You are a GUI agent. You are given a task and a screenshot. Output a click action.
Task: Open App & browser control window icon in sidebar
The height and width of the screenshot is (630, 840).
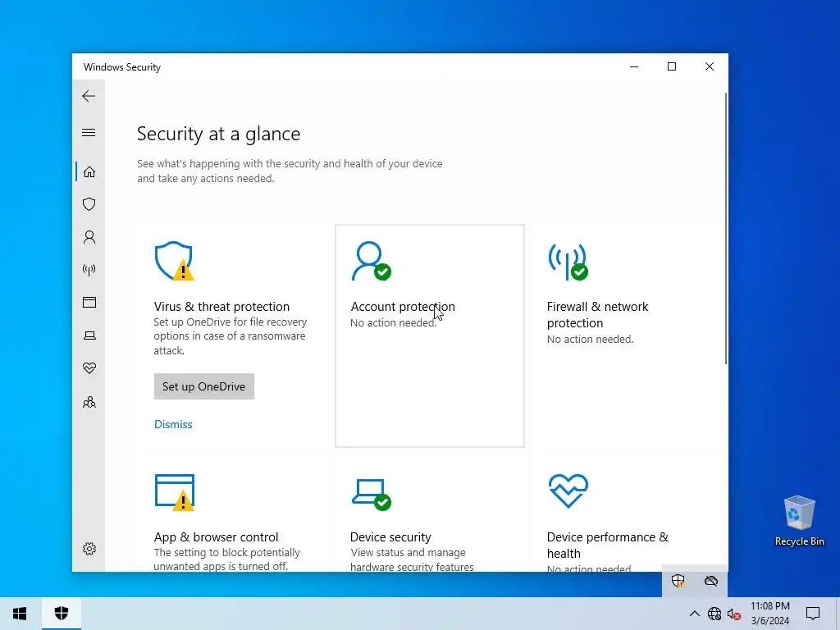click(89, 303)
